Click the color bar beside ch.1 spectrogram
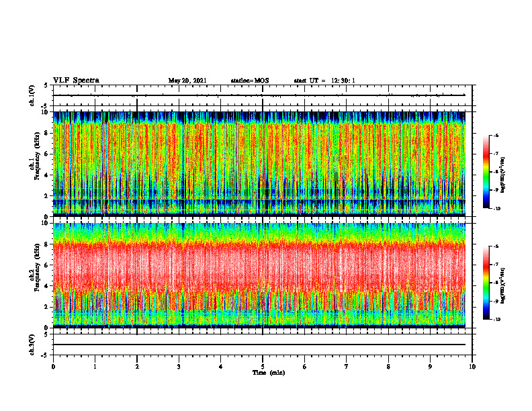This screenshot has height=411, width=532. point(486,172)
